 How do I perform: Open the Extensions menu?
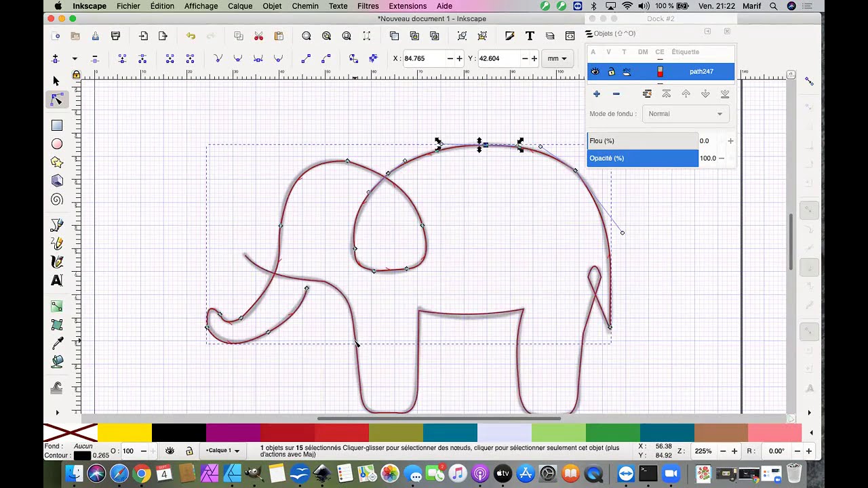pyautogui.click(x=408, y=6)
